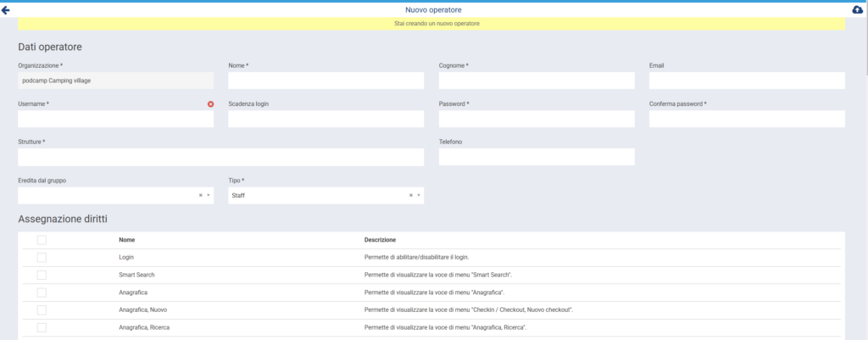Clear the Eredita dal gruppo selection
This screenshot has height=340, width=868.
point(201,195)
